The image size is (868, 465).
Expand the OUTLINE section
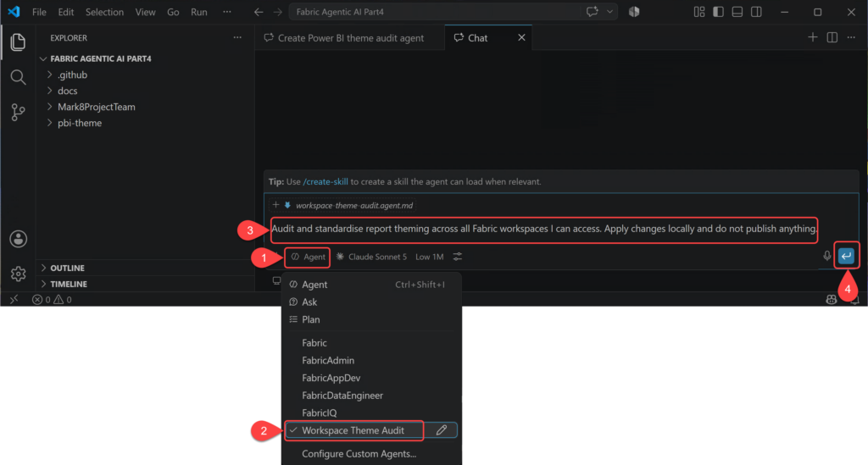(x=67, y=268)
